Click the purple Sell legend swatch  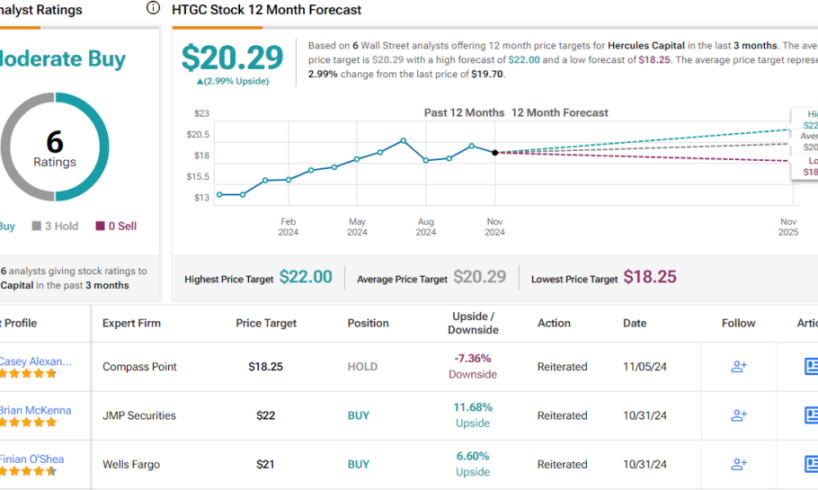(x=100, y=226)
